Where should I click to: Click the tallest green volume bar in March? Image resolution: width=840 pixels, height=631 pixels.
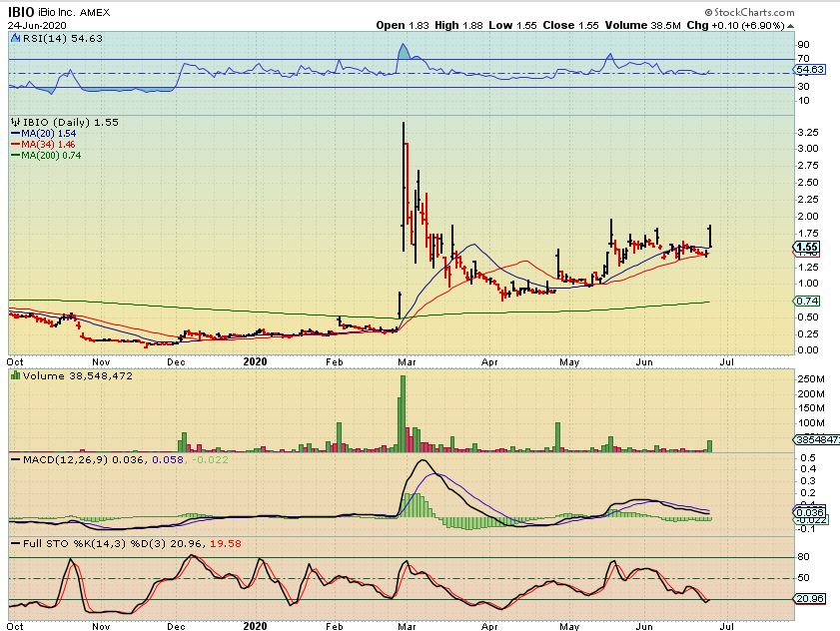pyautogui.click(x=403, y=413)
